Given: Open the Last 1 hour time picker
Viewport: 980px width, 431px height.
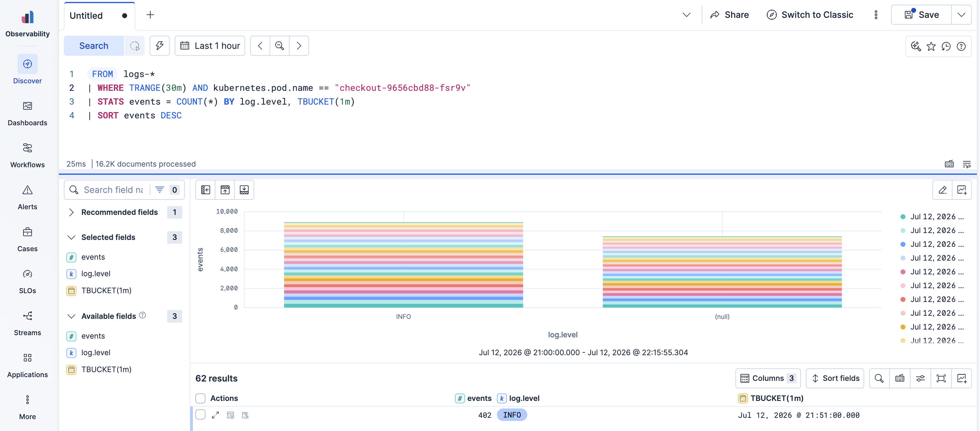Looking at the screenshot, I should pos(210,46).
